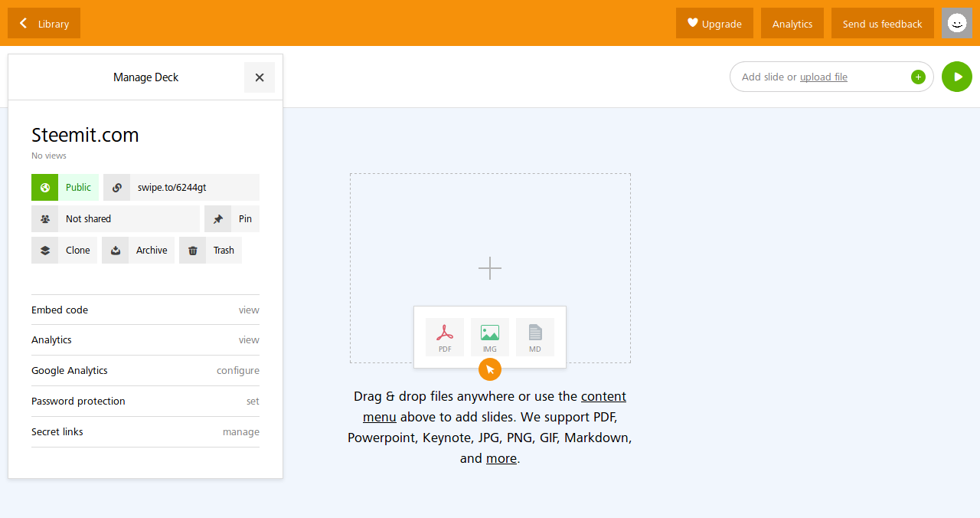The height and width of the screenshot is (518, 980).
Task: Choose the PDF file type icon
Action: (x=445, y=337)
